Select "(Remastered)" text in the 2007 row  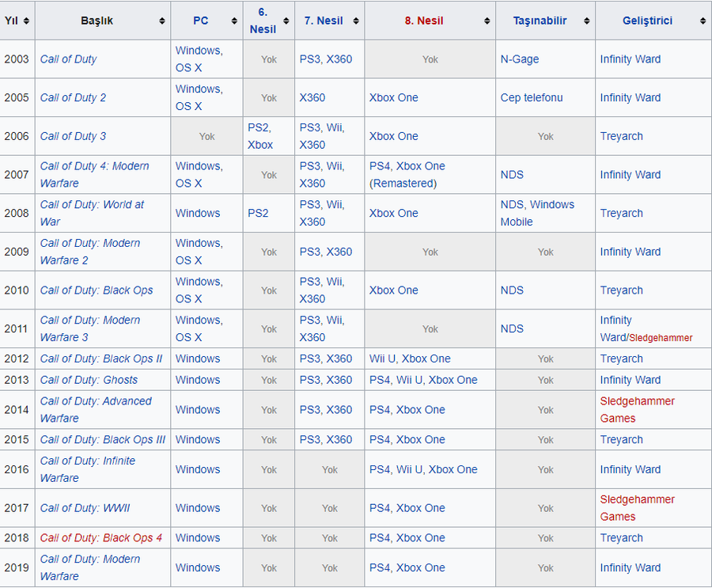tap(403, 184)
